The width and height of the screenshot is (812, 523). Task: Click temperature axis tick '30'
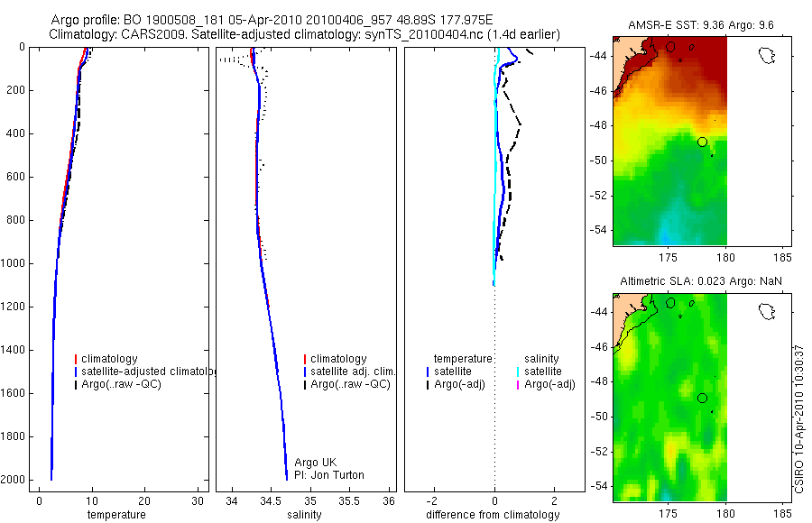(198, 501)
